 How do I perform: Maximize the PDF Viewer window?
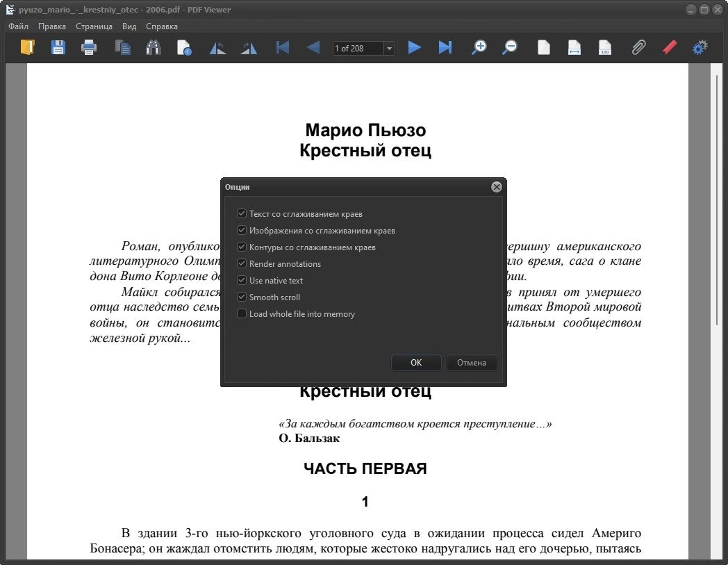[704, 10]
